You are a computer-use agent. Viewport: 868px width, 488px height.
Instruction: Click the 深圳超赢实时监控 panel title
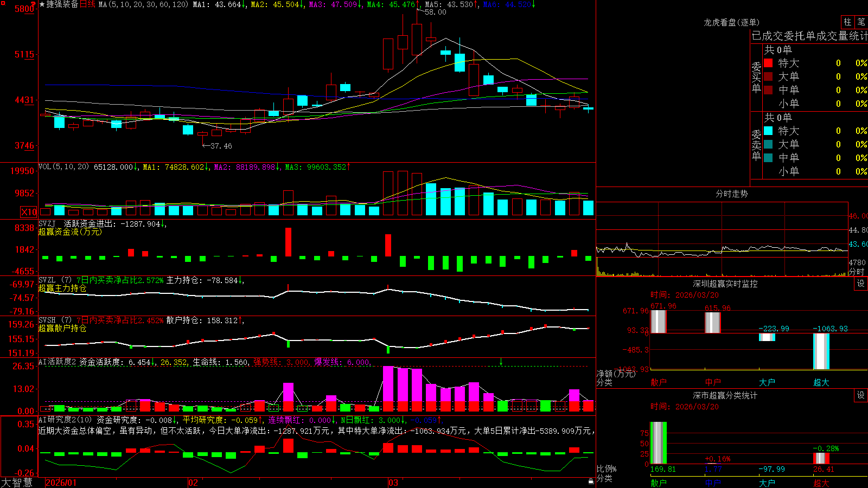click(x=725, y=284)
